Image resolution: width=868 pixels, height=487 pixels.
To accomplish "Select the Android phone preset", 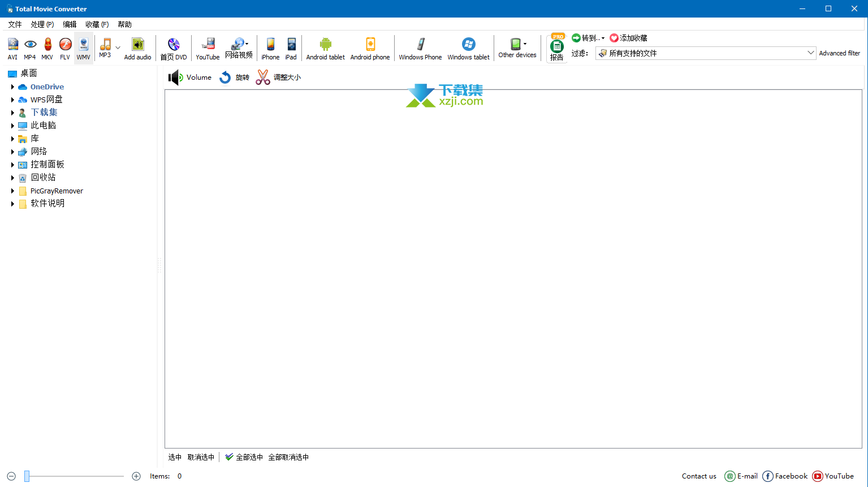I will coord(370,48).
